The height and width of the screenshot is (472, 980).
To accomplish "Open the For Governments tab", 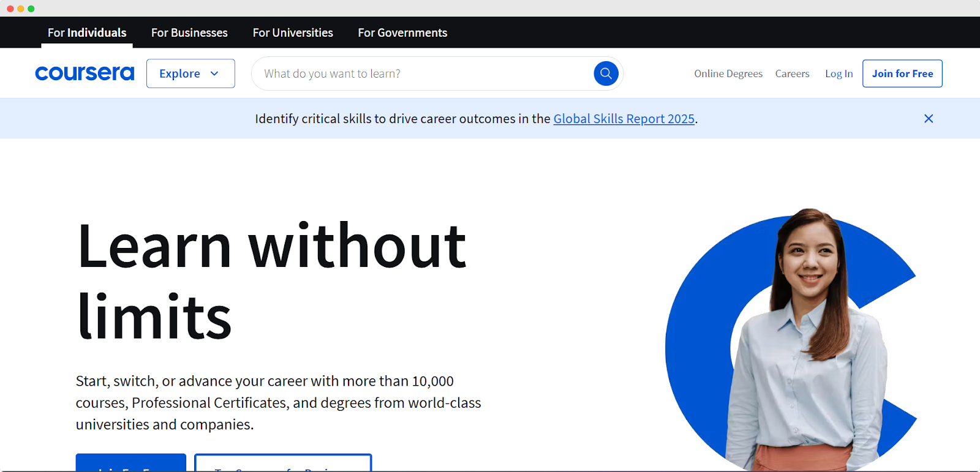I will [x=402, y=32].
